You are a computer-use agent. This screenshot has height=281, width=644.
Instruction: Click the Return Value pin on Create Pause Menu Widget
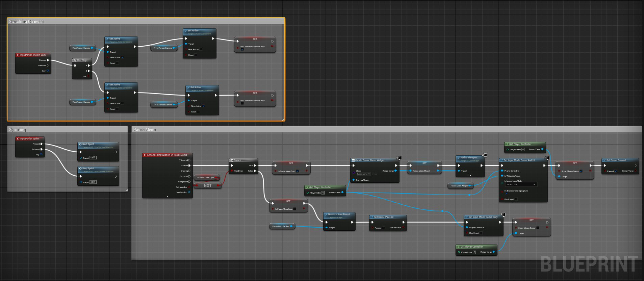[x=396, y=171]
